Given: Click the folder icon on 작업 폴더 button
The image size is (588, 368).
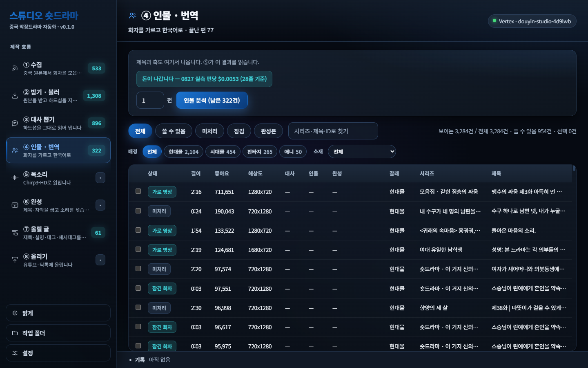Looking at the screenshot, I should coord(15,333).
